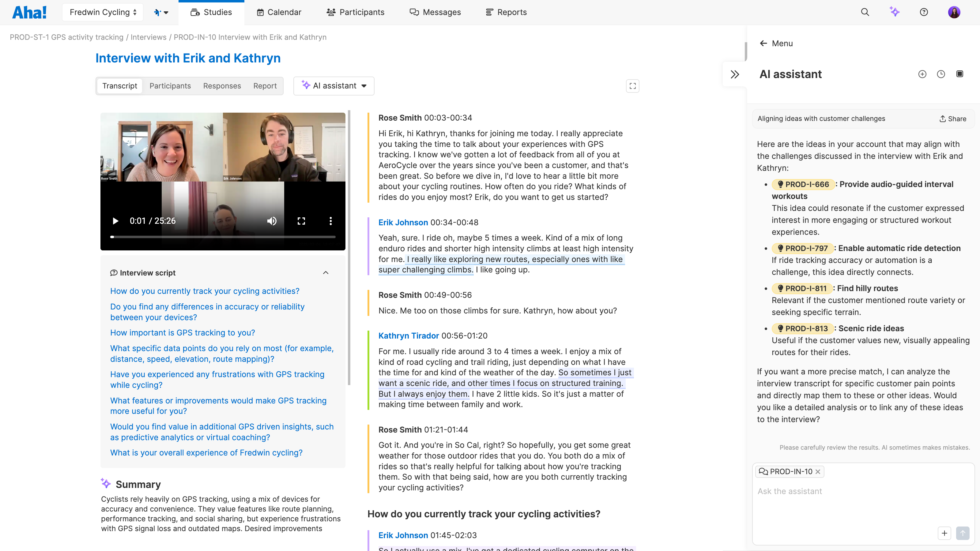Open idea PROD-I-797 Enable automatic ride detection
The height and width of the screenshot is (551, 980).
[803, 248]
